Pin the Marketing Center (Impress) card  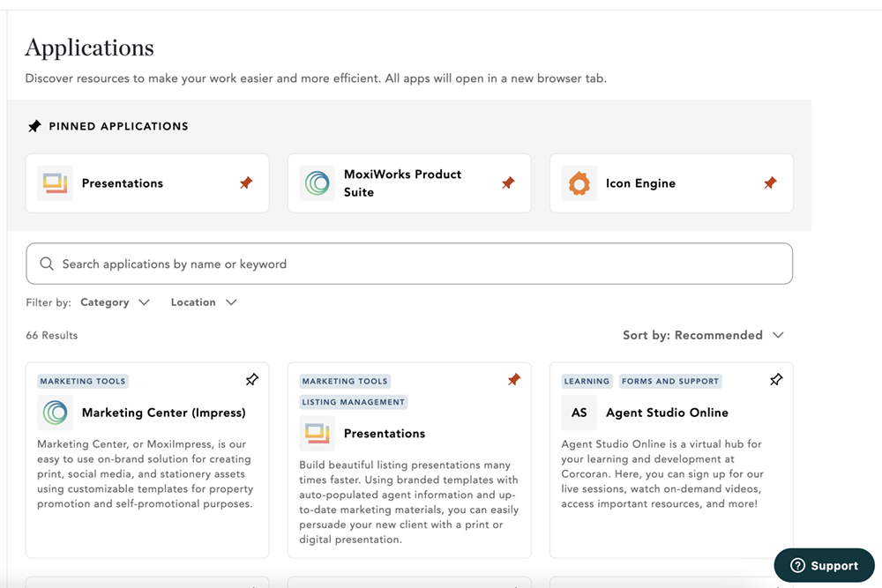[x=252, y=379]
